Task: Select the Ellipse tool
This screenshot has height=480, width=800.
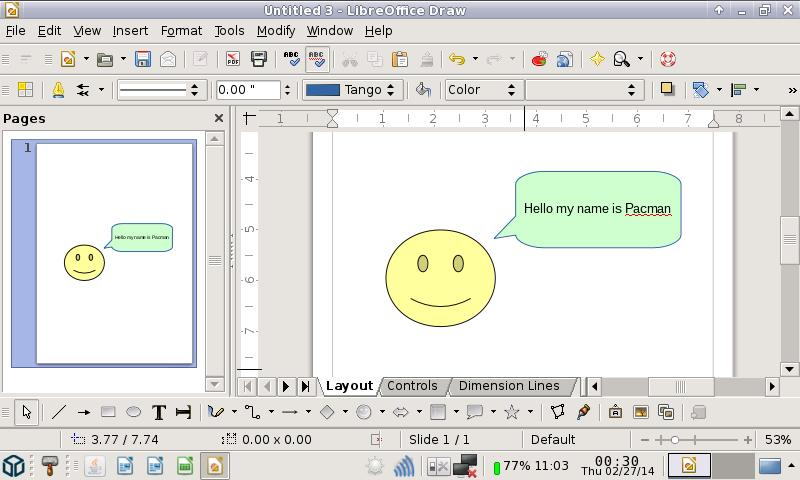Action: [133, 412]
